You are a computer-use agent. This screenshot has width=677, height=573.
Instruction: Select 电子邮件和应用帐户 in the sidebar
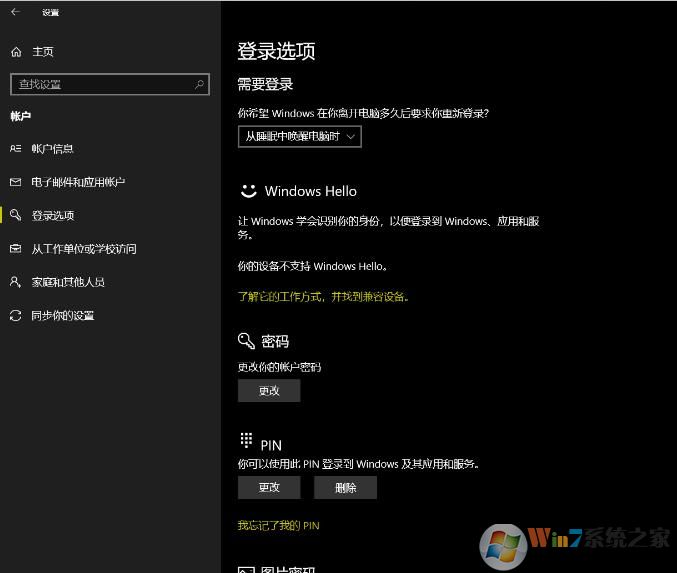click(x=78, y=182)
